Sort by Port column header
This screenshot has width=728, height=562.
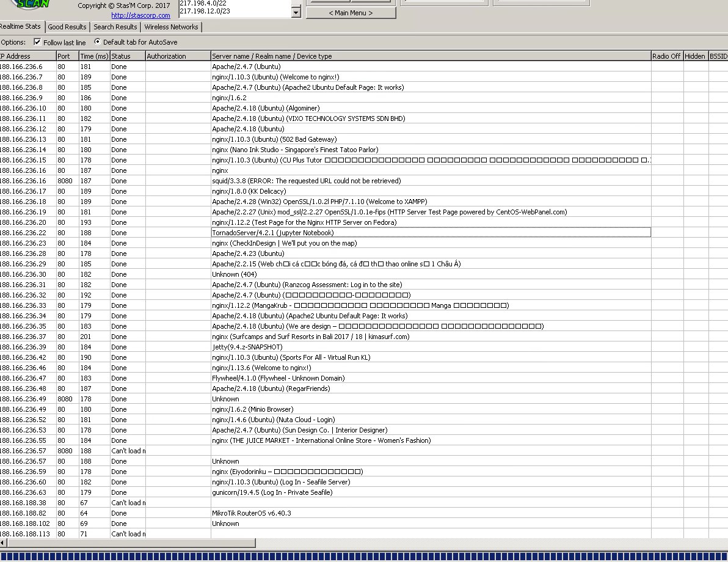click(67, 56)
